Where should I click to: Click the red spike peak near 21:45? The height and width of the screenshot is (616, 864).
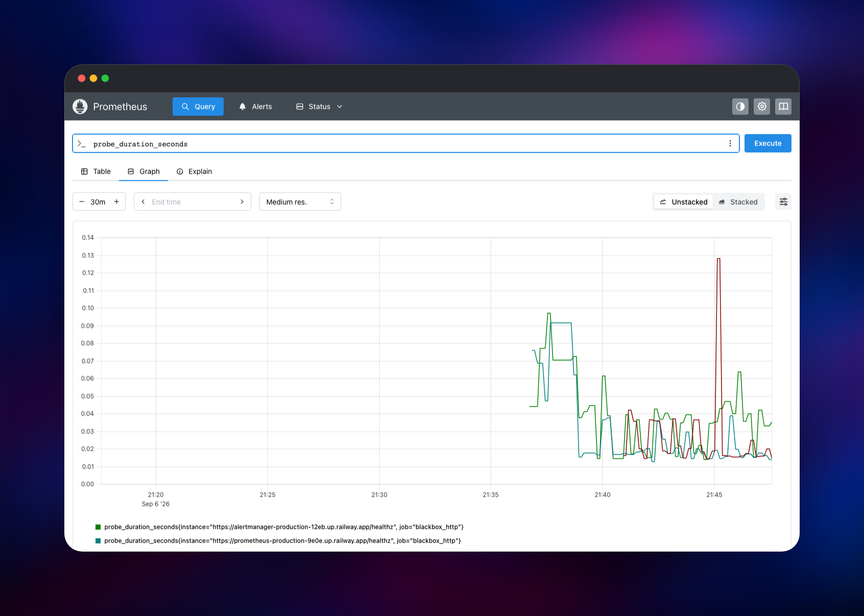coord(718,259)
